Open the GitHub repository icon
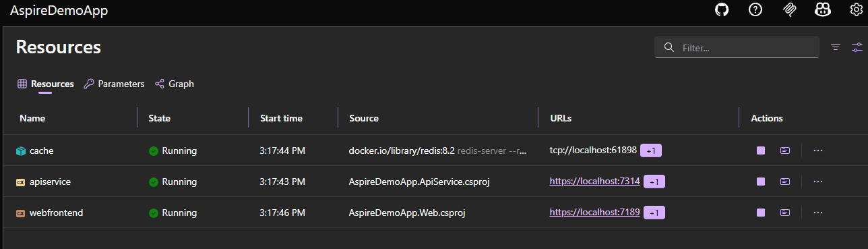The height and width of the screenshot is (249, 868). click(x=722, y=10)
